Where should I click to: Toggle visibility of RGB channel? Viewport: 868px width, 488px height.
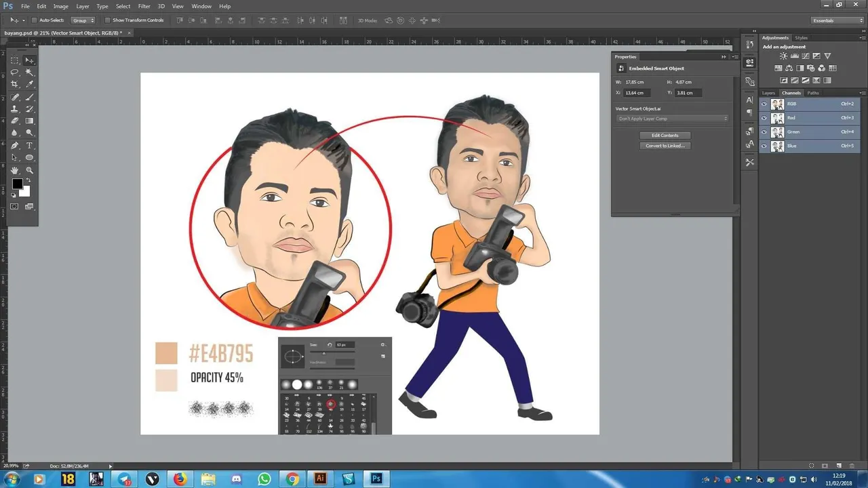pyautogui.click(x=764, y=104)
